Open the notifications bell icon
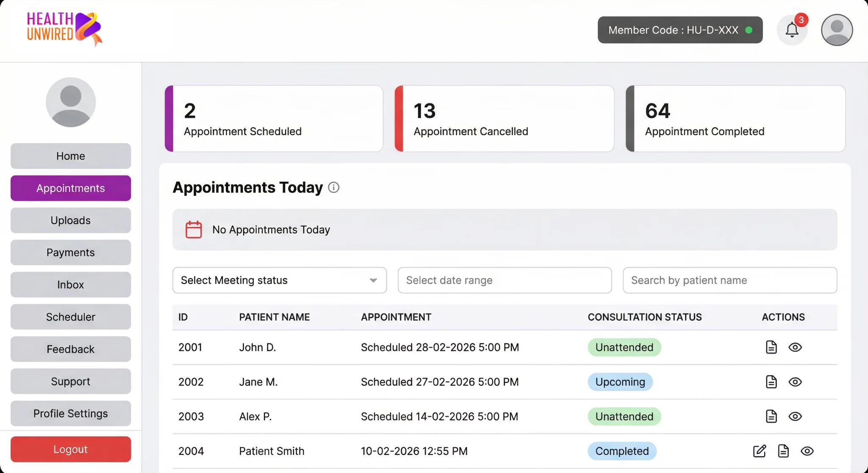The width and height of the screenshot is (868, 473). [x=792, y=30]
